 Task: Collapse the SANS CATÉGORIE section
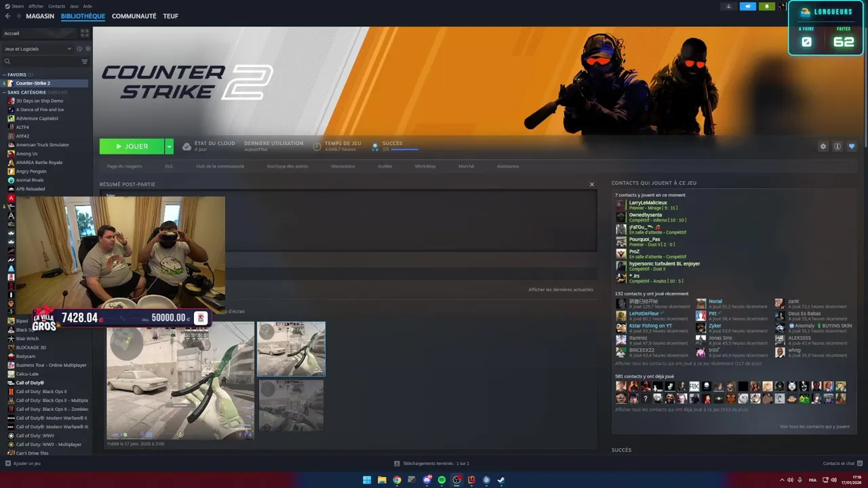tap(5, 92)
